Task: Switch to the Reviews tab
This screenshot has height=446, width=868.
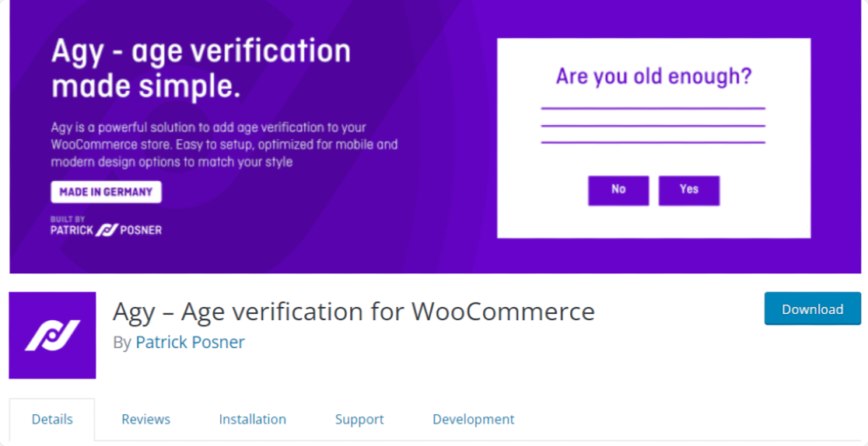Action: point(145,419)
